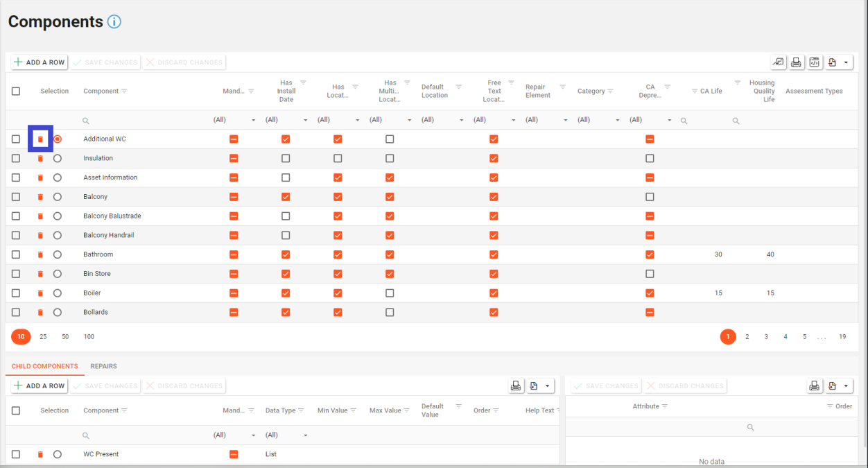
Task: Open the code view icon in toolbar
Action: click(x=815, y=62)
